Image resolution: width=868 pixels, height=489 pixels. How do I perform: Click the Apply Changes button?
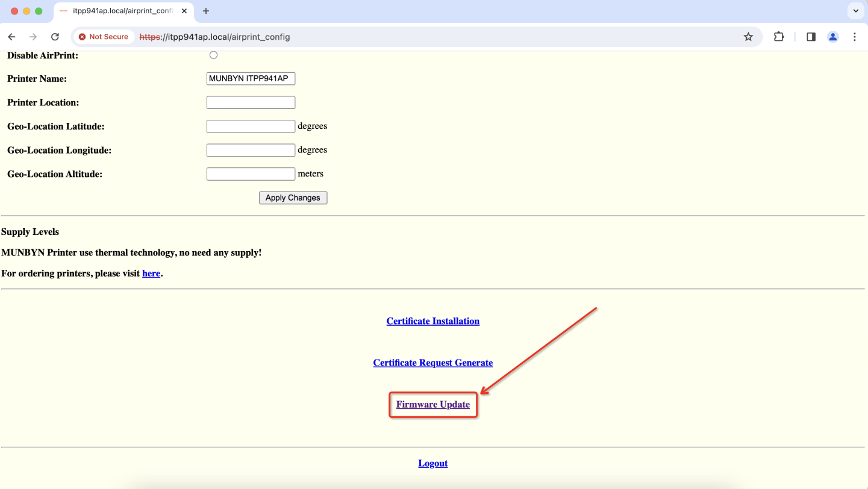(x=293, y=198)
